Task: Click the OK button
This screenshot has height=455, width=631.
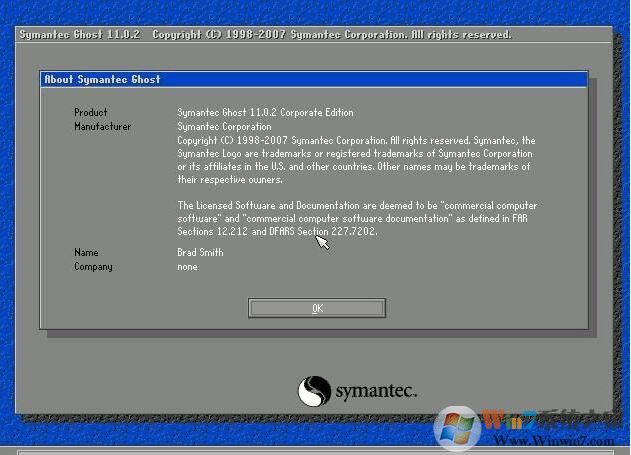Action: pyautogui.click(x=317, y=308)
